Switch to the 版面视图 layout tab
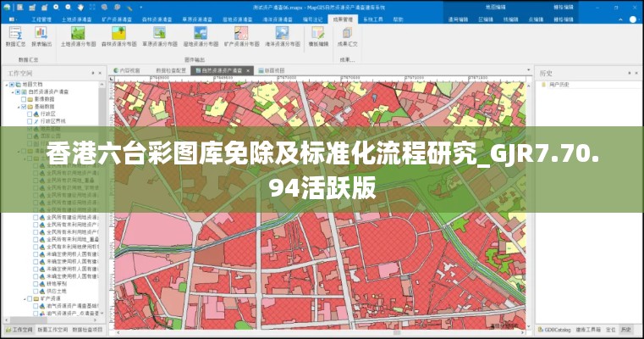 pos(272,70)
